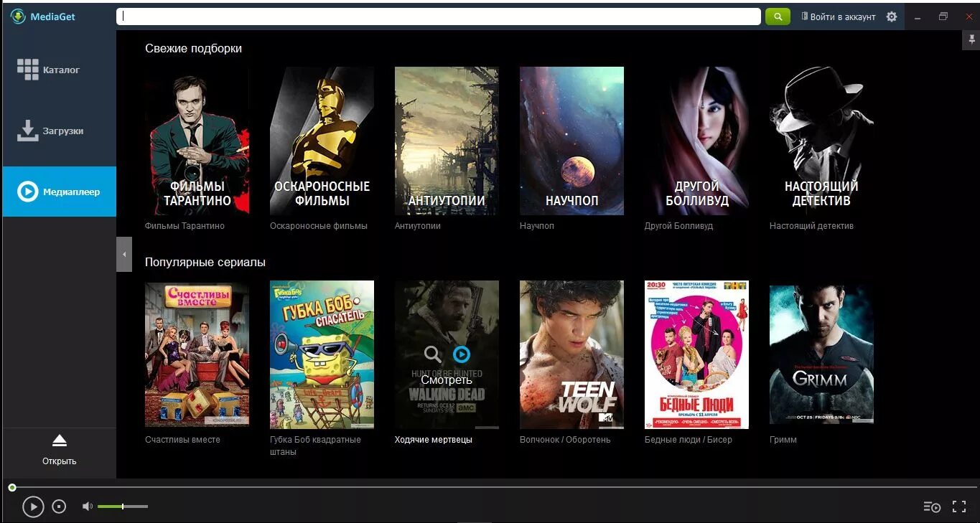Click the Настоящий детектив caption text
This screenshot has width=980, height=523.
click(x=811, y=226)
